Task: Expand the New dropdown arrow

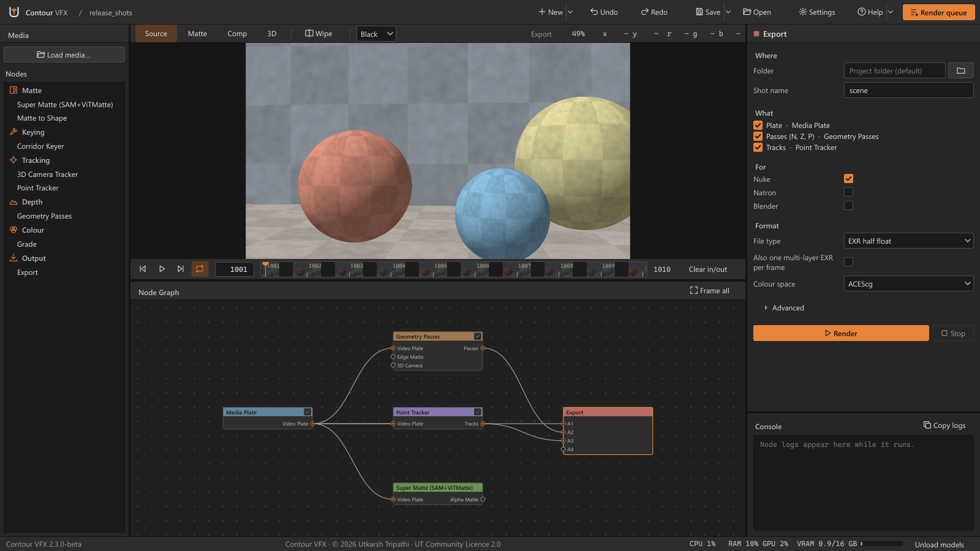Action: point(570,12)
